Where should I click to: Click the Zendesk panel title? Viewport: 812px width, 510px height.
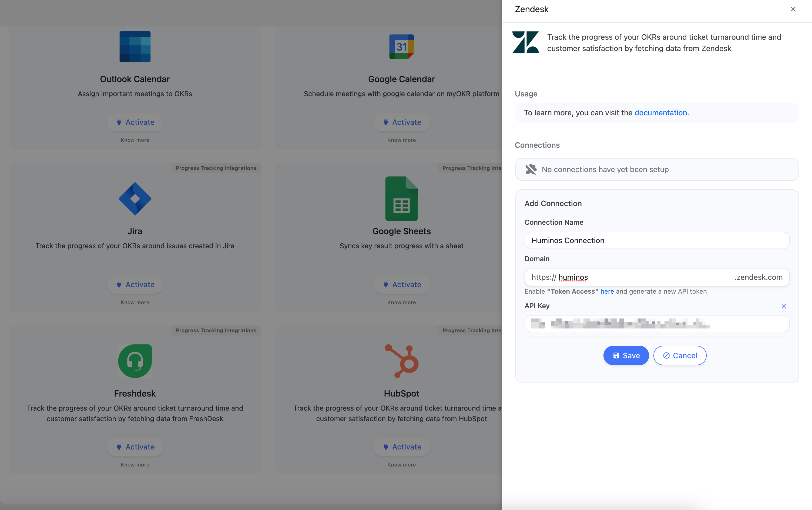(x=531, y=9)
